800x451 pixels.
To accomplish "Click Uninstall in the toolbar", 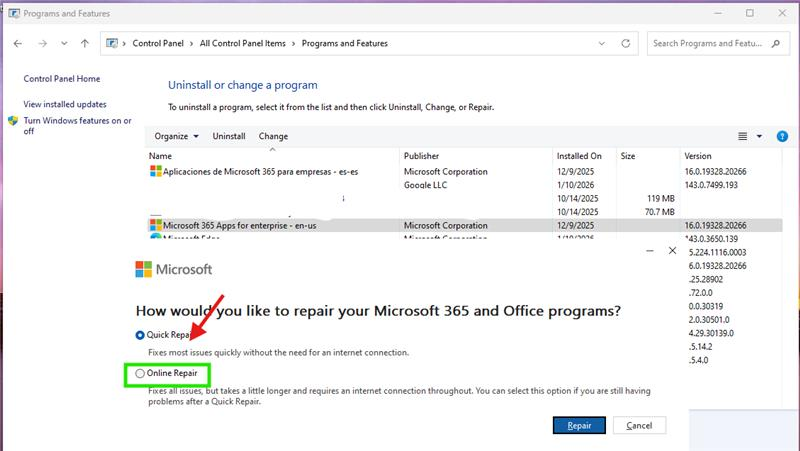I will click(229, 136).
